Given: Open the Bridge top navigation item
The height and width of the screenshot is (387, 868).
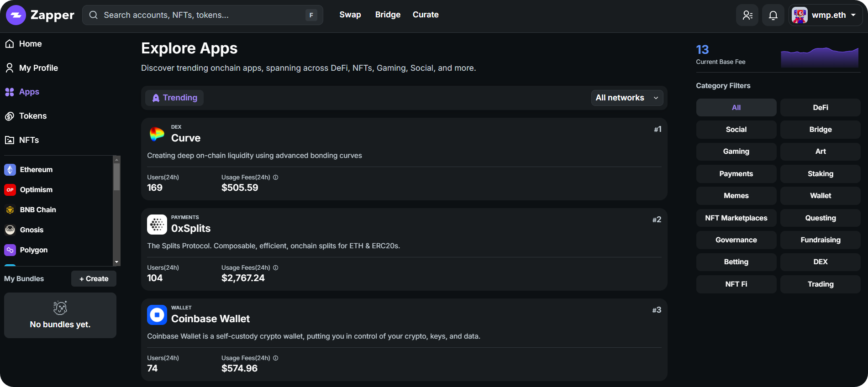Looking at the screenshot, I should (x=388, y=15).
